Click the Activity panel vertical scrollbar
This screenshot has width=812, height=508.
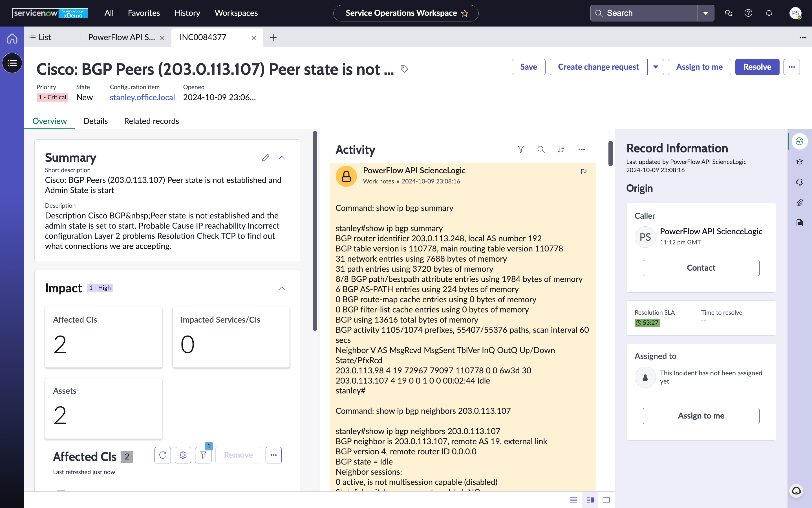[610, 154]
